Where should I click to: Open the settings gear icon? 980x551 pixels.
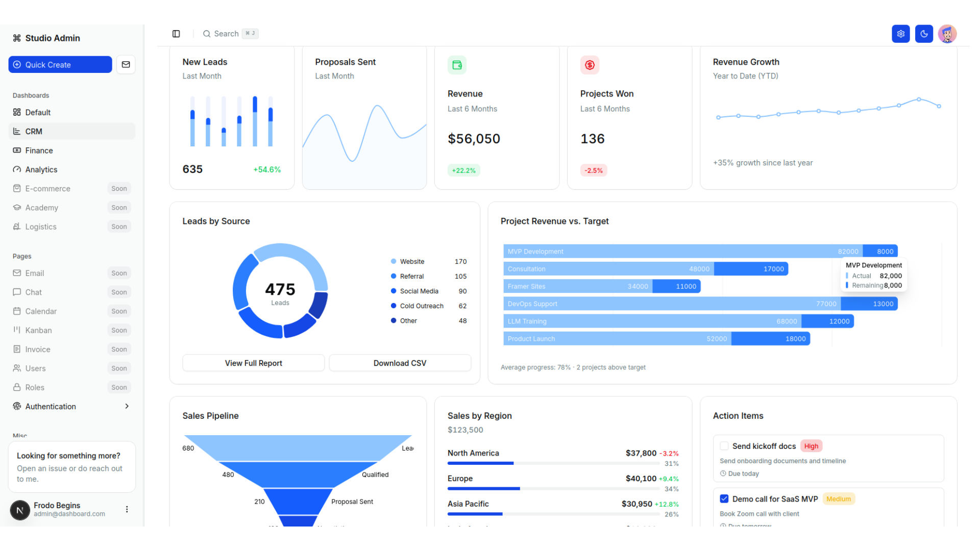(x=900, y=34)
